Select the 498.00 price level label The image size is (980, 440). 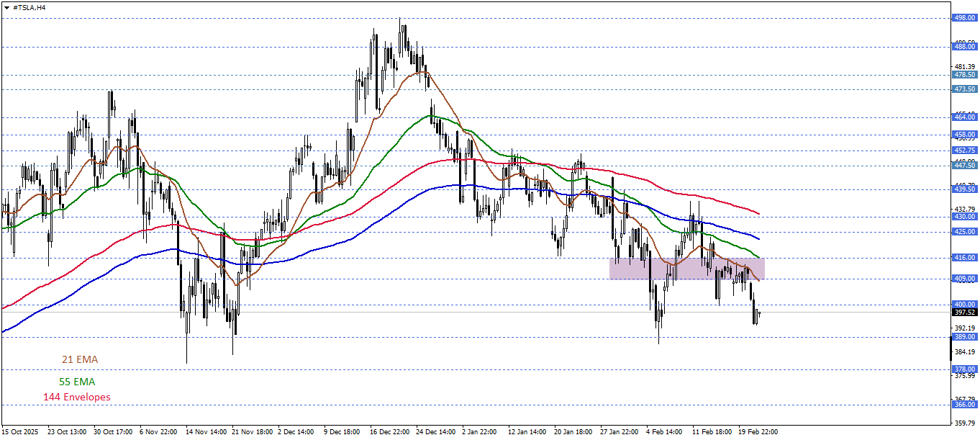964,18
